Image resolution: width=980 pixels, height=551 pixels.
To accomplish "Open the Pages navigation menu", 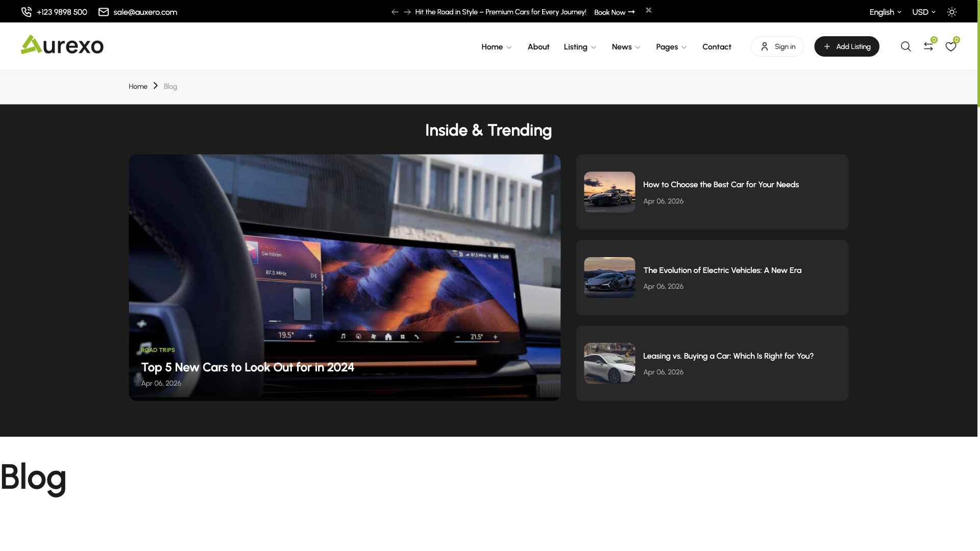I will tap(667, 46).
